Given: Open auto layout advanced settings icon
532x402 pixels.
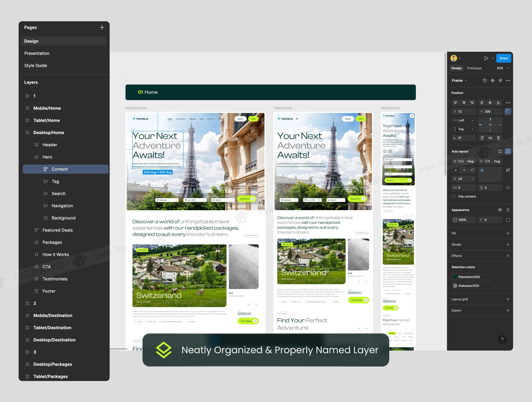Looking at the screenshot, I should [508, 170].
